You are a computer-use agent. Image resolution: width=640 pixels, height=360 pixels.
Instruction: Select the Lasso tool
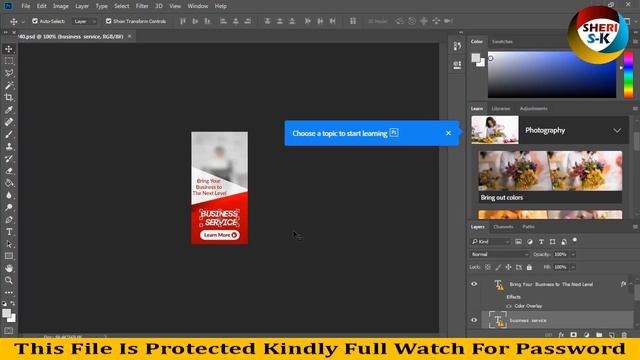click(9, 73)
